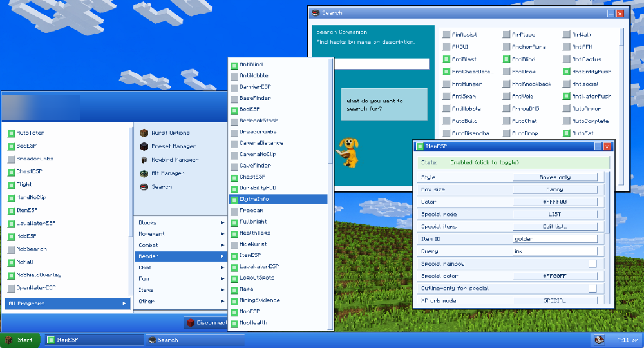Viewport: 644px width, 348px height.
Task: Expand the Fun category submenu
Action: [181, 278]
